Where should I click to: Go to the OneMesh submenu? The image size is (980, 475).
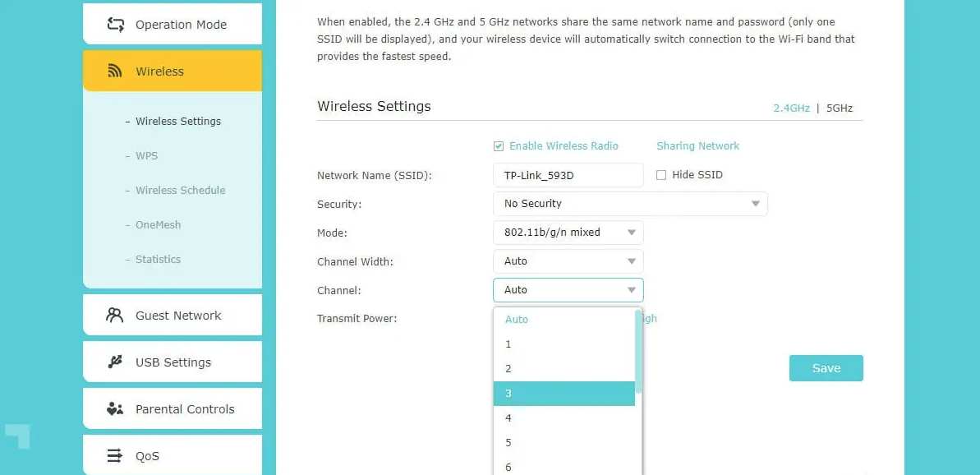[158, 225]
